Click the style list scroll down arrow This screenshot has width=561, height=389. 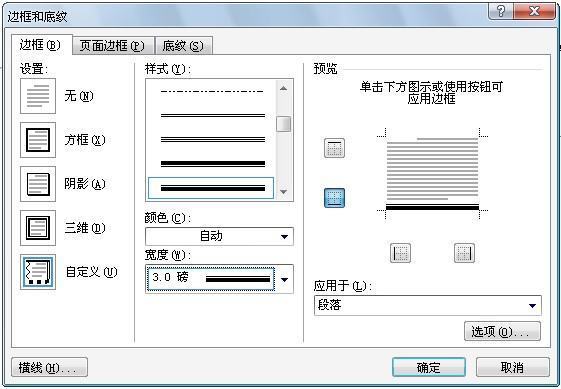284,192
